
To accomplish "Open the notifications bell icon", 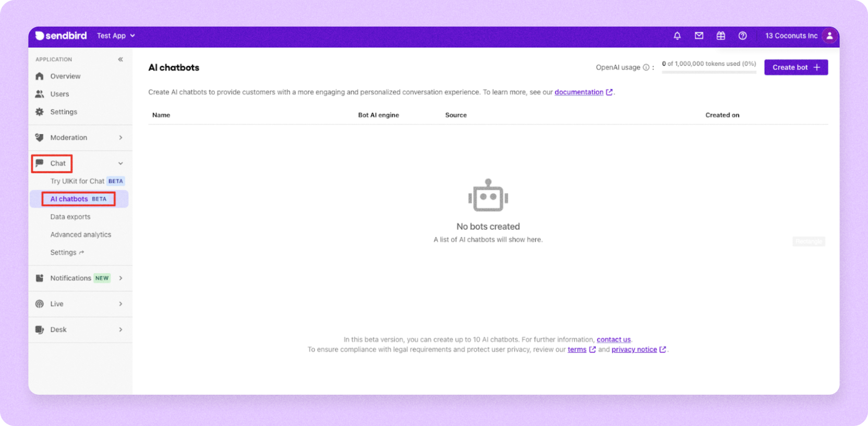I will pos(677,35).
